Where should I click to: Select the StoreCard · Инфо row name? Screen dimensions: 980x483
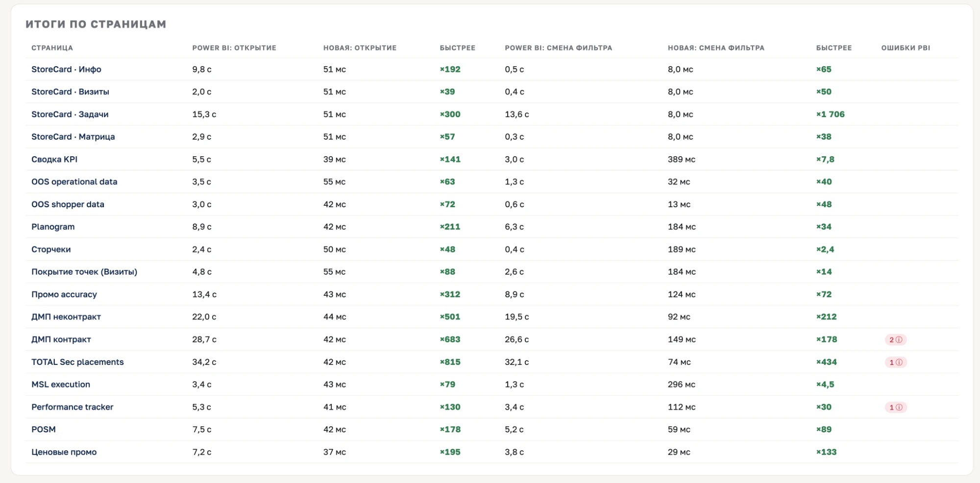tap(66, 69)
